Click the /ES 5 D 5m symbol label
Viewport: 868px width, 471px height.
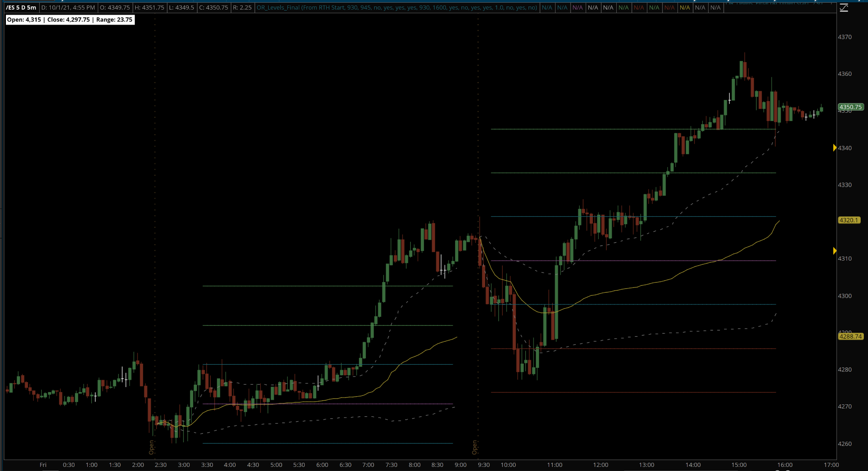pos(21,8)
